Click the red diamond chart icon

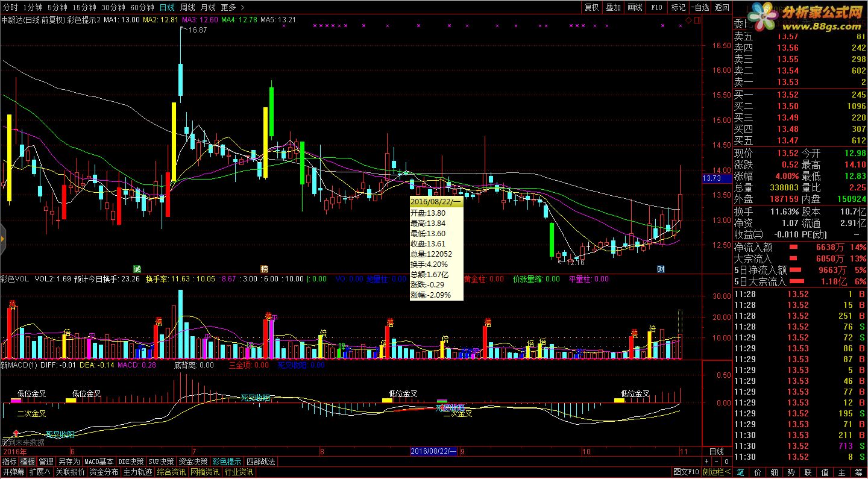[x=689, y=20]
